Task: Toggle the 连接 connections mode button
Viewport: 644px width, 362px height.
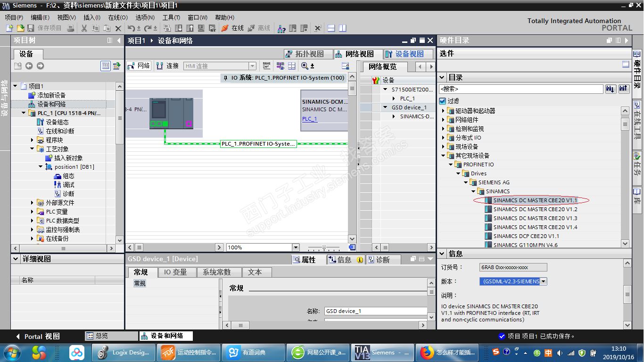Action: pyautogui.click(x=168, y=66)
